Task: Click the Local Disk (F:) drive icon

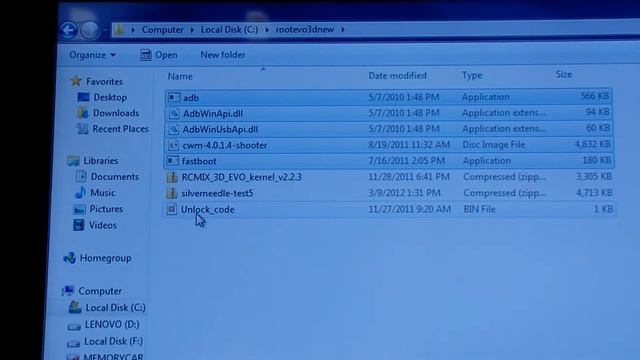Action: coord(73,342)
